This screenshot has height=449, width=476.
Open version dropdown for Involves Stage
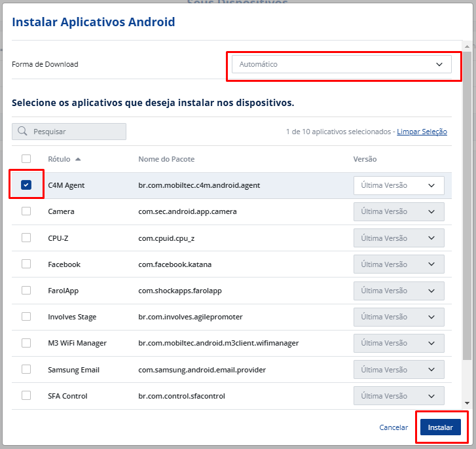[x=399, y=317]
